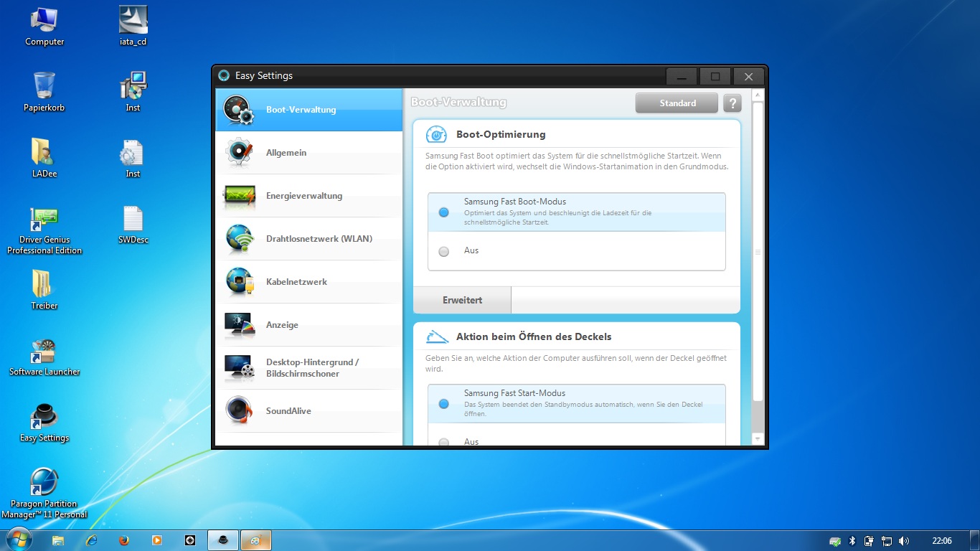Select the SWDesc text file icon

coord(133,219)
